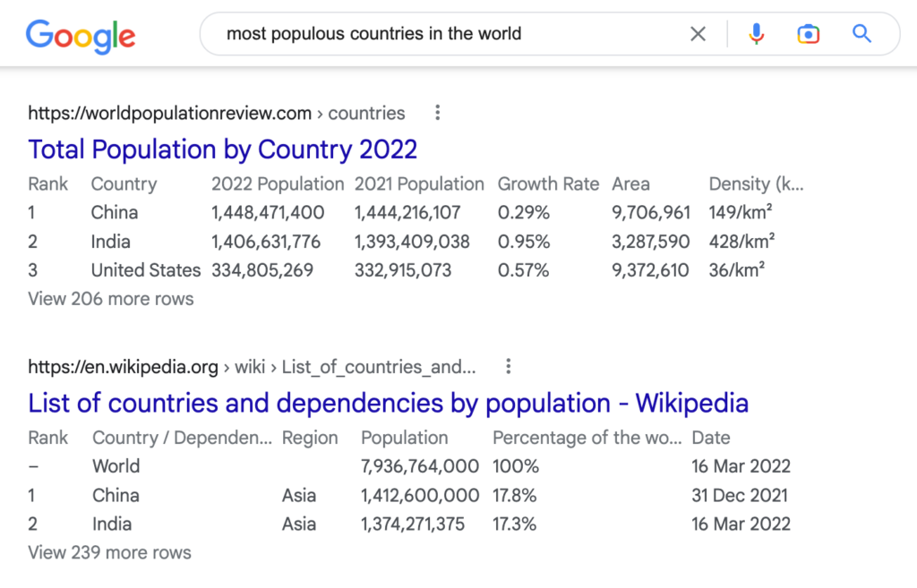Select Percentage of the wo... column header

pyautogui.click(x=587, y=438)
